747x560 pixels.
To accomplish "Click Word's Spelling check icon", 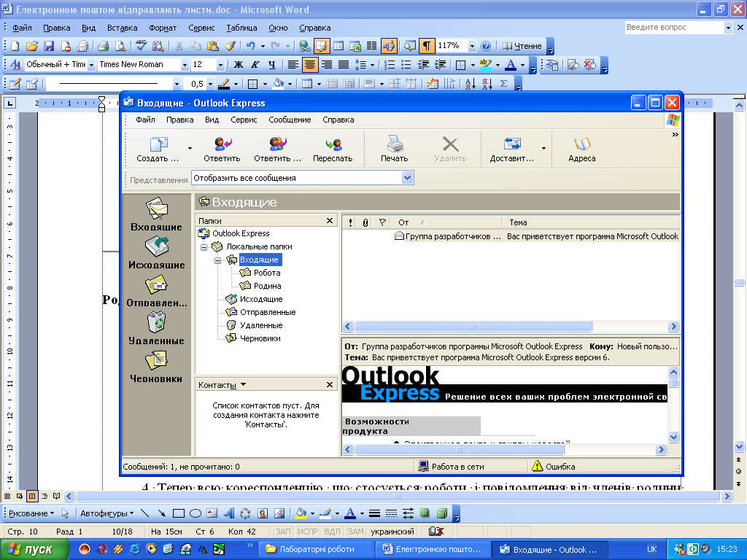I will click(141, 46).
